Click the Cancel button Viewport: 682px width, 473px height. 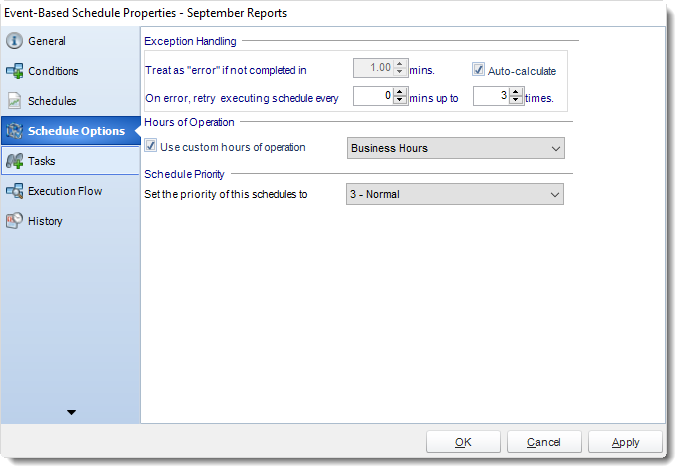tap(544, 442)
